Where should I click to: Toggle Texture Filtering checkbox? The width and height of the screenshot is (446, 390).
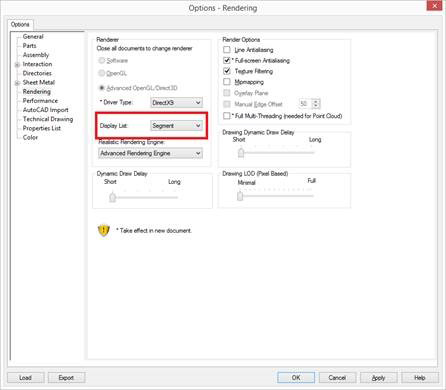[227, 71]
